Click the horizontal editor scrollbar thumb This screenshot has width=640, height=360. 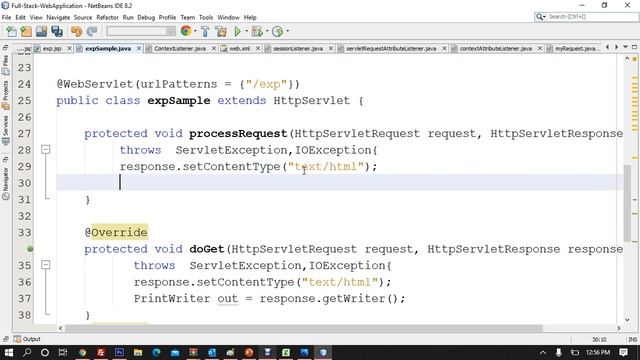click(x=304, y=328)
